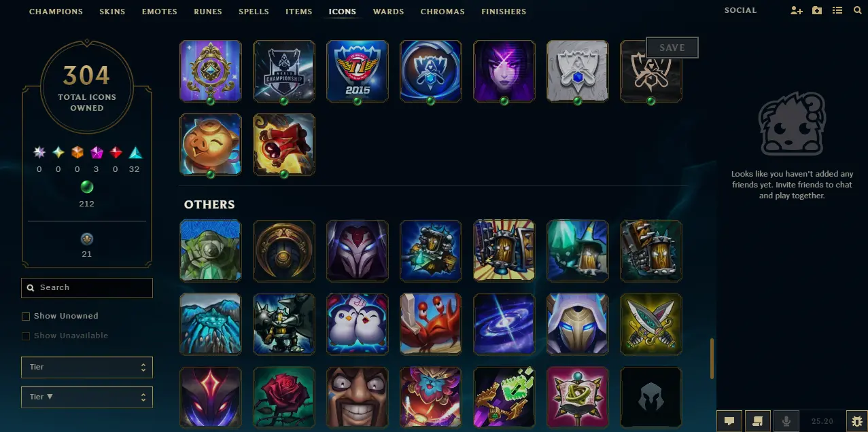Click the icon Search field
The image size is (868, 432).
pos(87,288)
